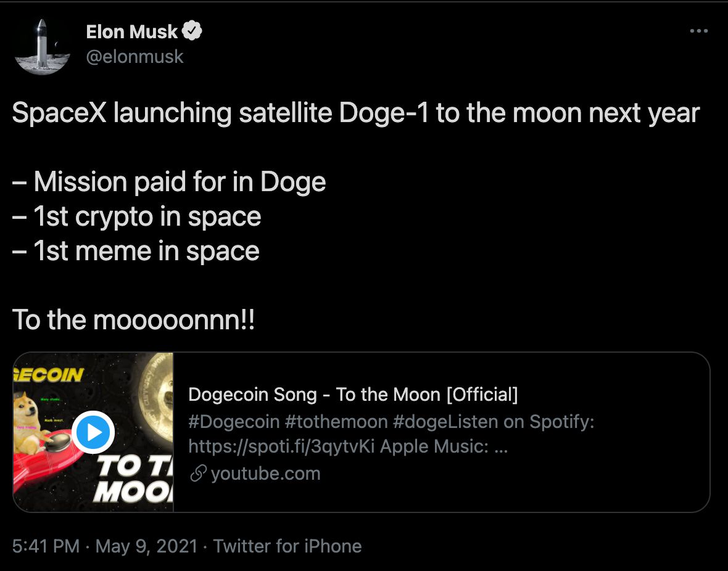This screenshot has height=571, width=728.
Task: Click the chain link icon before youtube.com
Action: [198, 474]
